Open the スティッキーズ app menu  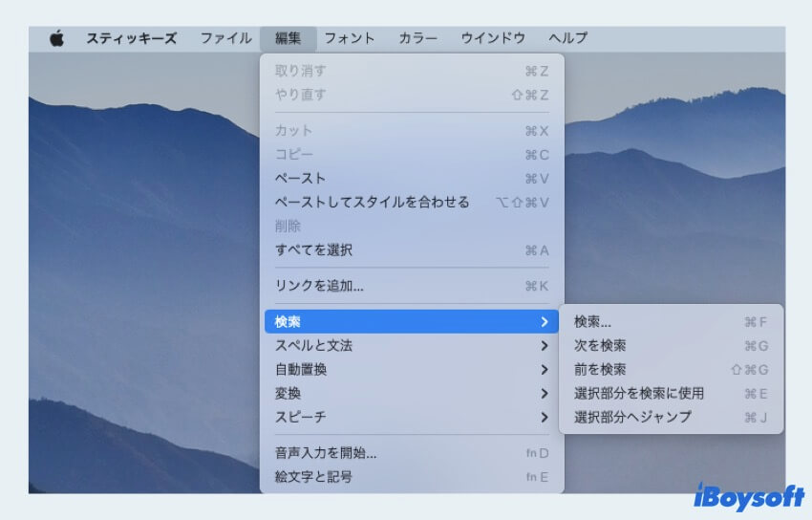pyautogui.click(x=131, y=39)
